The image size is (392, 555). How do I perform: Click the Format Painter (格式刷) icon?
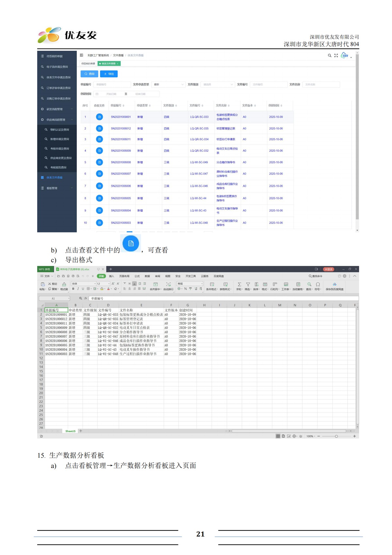click(x=64, y=285)
